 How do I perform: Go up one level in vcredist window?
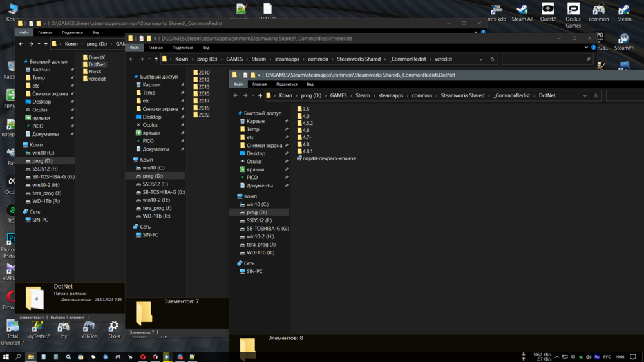pos(156,59)
